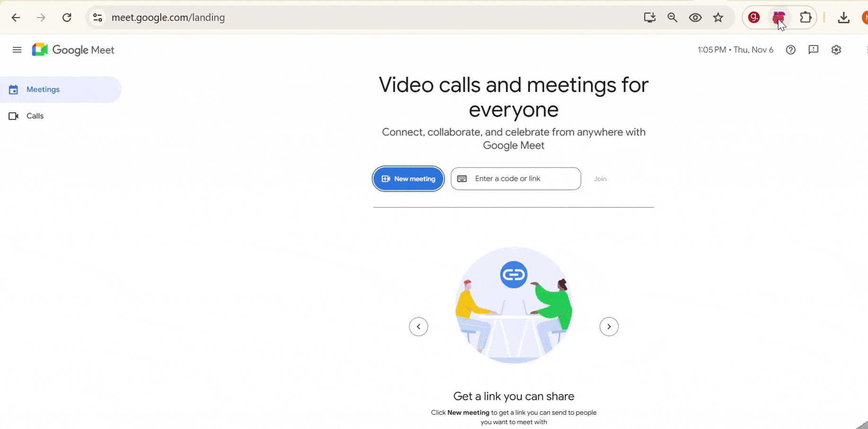The width and height of the screenshot is (868, 429).
Task: Click the time and date text
Action: (735, 50)
